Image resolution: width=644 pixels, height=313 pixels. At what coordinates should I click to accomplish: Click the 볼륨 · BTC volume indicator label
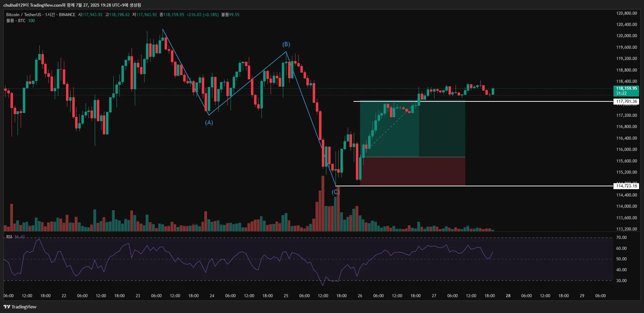click(16, 21)
